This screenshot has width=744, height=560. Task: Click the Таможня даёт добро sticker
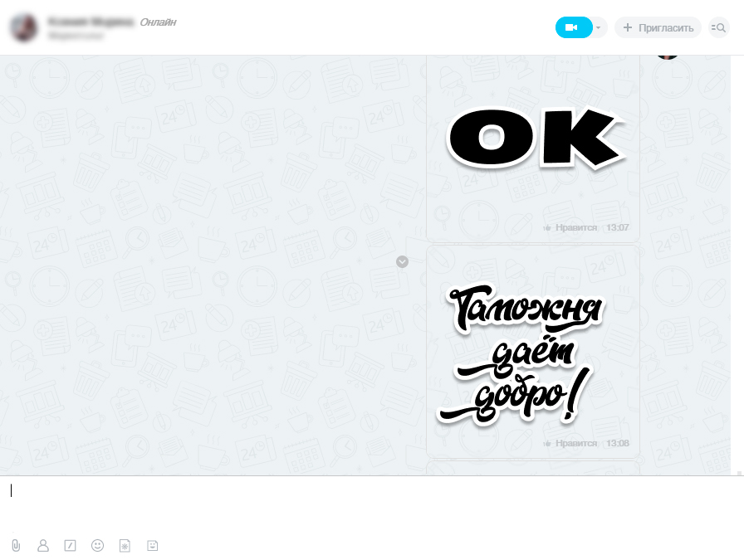click(x=520, y=355)
